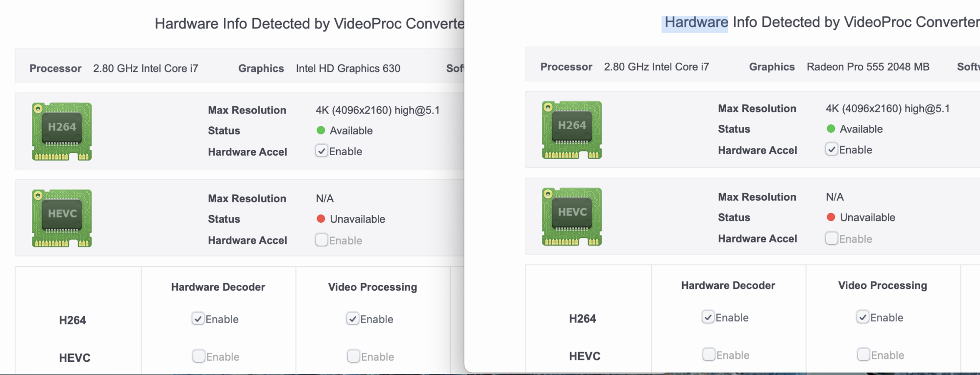Toggle H264 Hardware Accel Enable in Intel window
The width and height of the screenshot is (980, 375).
[x=321, y=151]
